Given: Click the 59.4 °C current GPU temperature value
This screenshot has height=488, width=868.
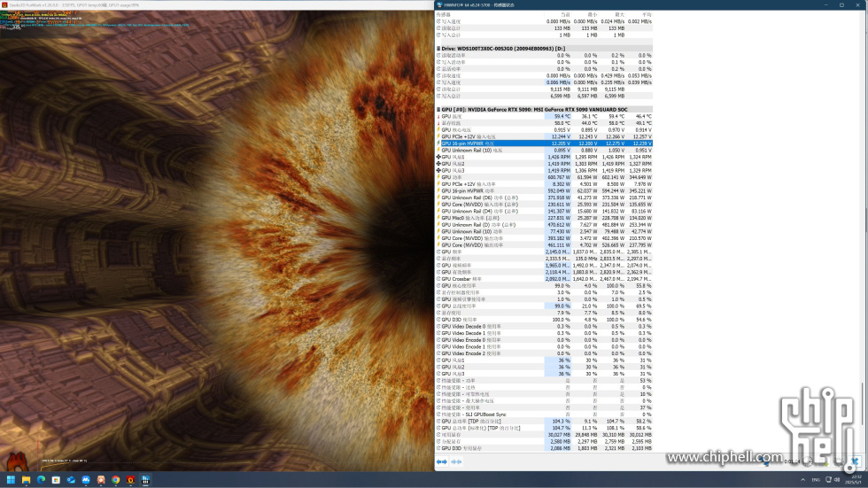Looking at the screenshot, I should coord(562,117).
